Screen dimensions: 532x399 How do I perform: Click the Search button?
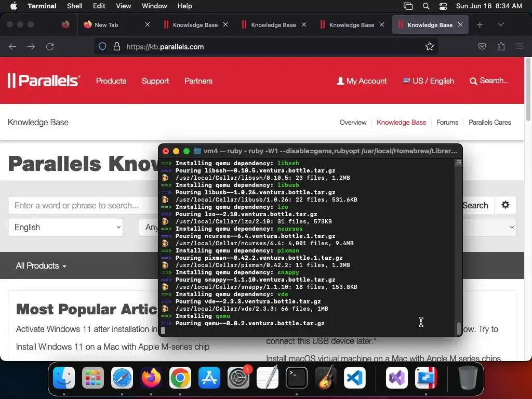[x=478, y=205]
